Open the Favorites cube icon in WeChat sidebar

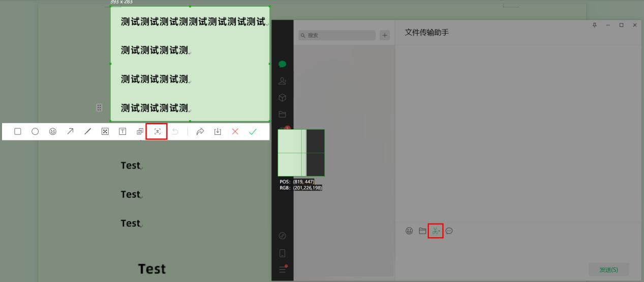(x=283, y=98)
